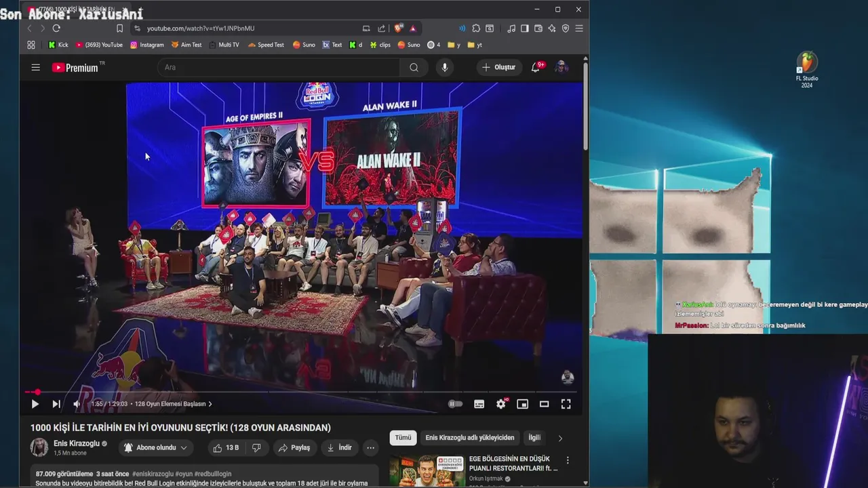Share the video via 'Paylaş'

[294, 447]
